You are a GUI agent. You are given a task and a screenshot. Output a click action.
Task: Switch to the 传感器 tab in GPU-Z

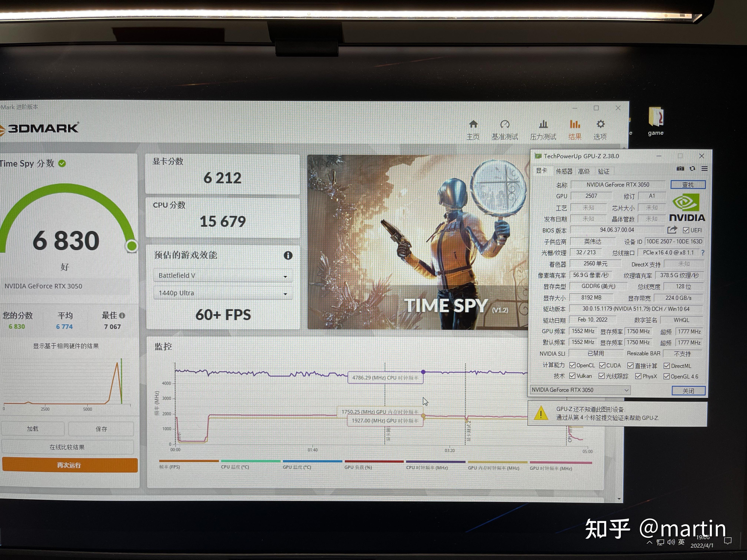tap(564, 171)
